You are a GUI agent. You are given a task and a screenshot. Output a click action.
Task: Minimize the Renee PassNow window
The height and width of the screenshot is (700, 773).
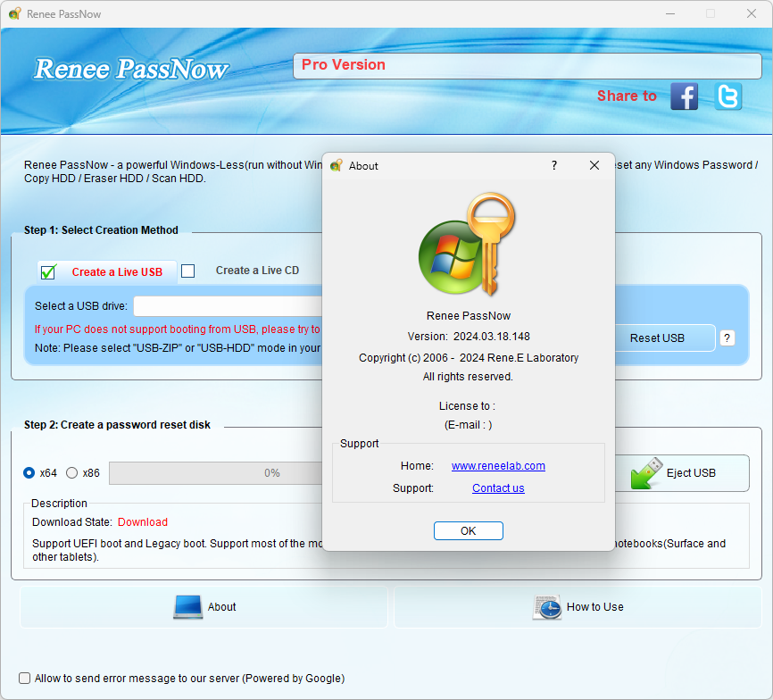670,13
